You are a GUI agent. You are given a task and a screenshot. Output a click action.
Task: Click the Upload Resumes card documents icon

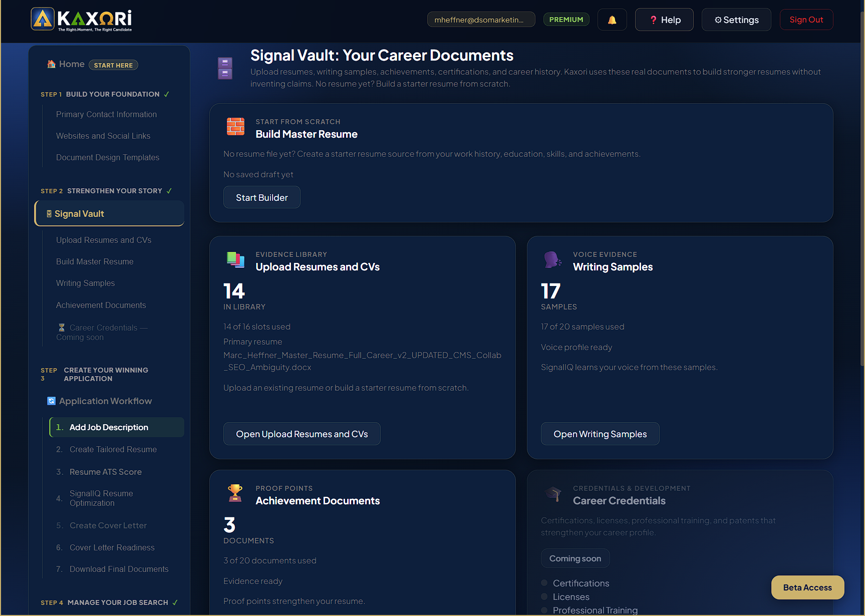tap(235, 259)
